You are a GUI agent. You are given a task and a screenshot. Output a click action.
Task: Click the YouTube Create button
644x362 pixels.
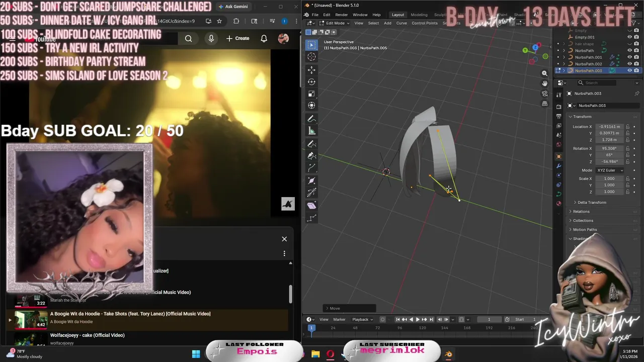[x=237, y=39]
